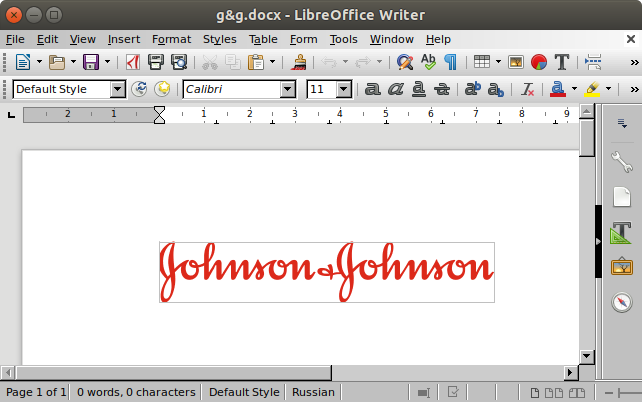Screen dimensions: 642x402
Task: Select single-page view layout
Action: click(534, 393)
